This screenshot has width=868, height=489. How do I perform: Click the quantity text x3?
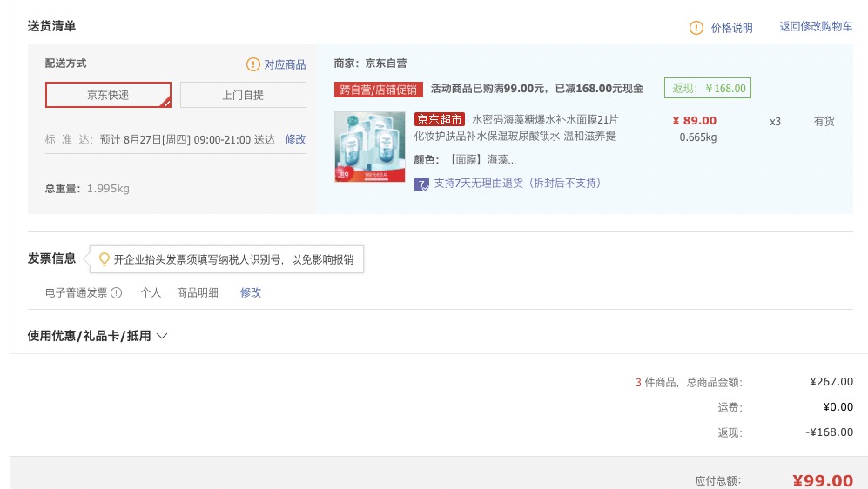click(775, 122)
